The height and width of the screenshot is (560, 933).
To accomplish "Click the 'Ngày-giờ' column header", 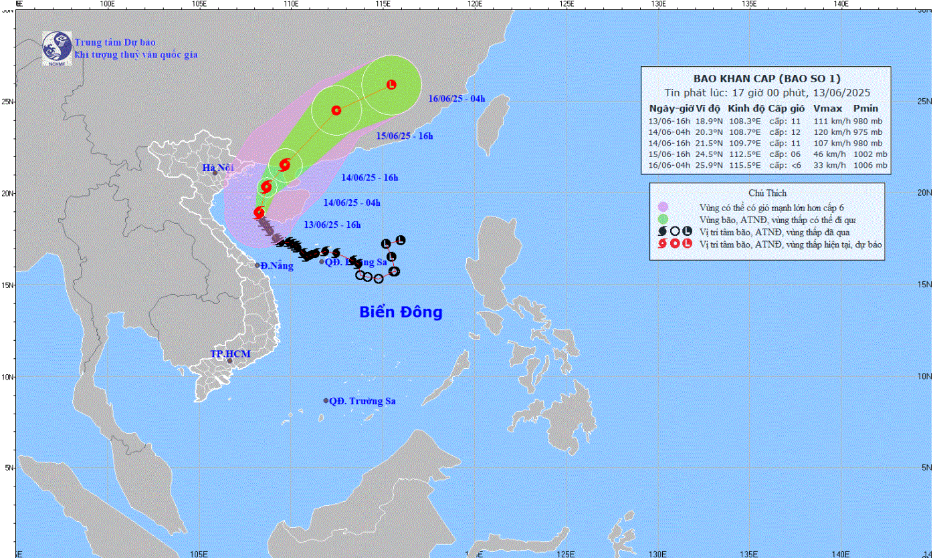I will [671, 108].
